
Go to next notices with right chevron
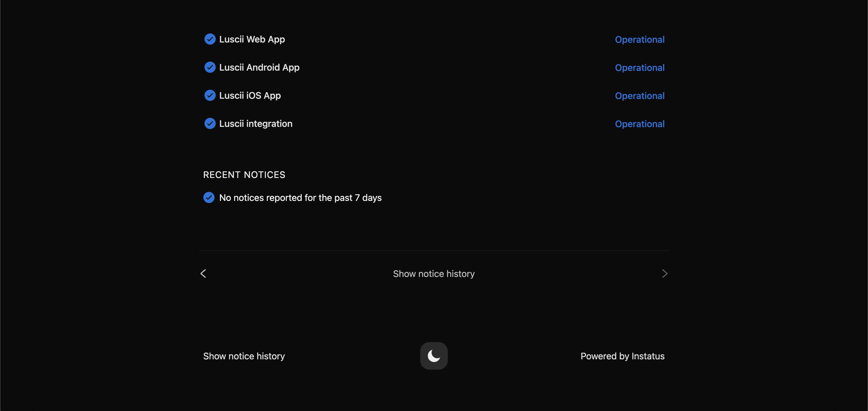[664, 274]
